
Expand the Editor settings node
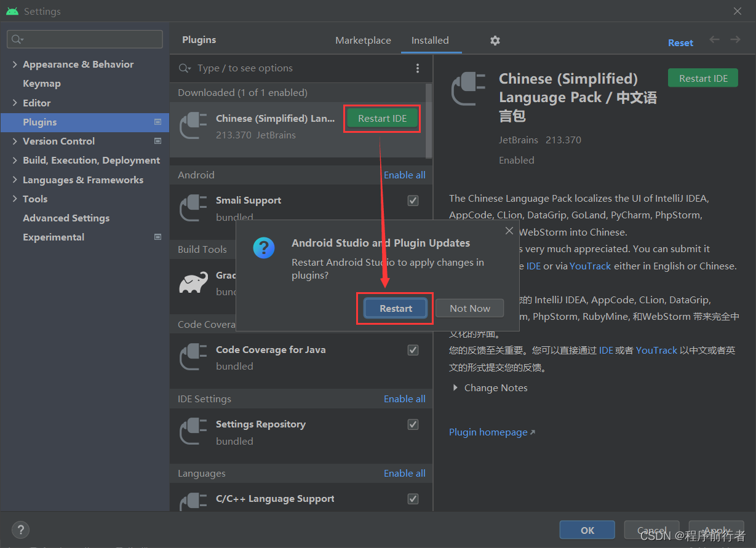pyautogui.click(x=15, y=103)
